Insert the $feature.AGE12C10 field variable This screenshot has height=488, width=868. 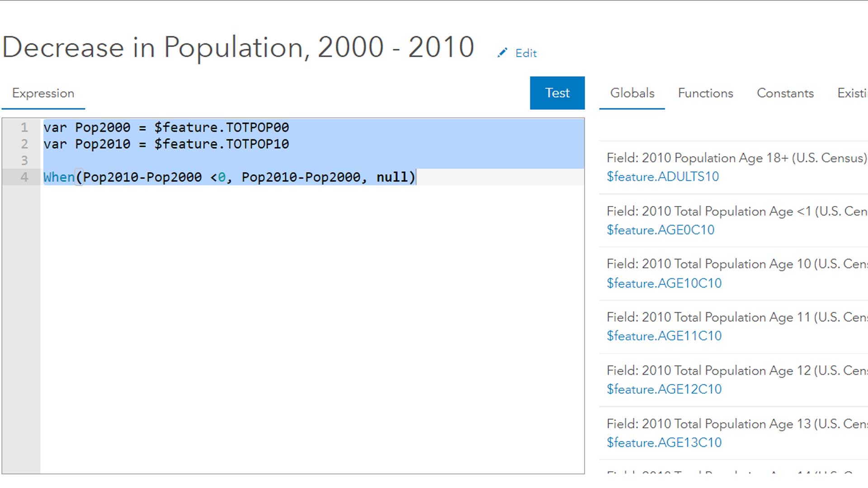(664, 389)
